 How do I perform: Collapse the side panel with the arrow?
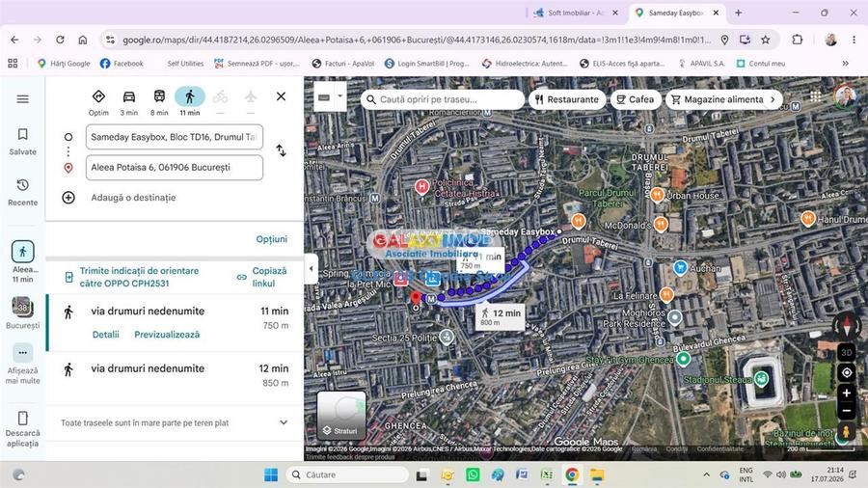tap(312, 268)
